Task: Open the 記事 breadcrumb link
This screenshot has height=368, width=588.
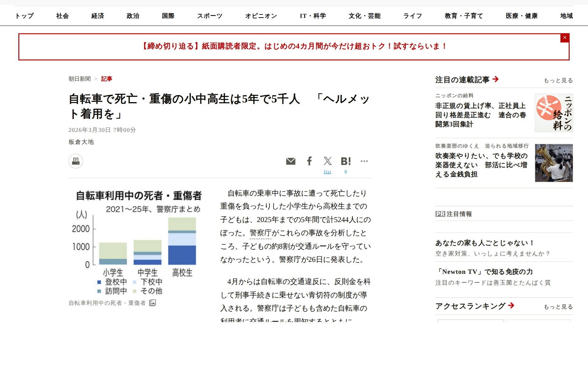Action: click(x=106, y=79)
